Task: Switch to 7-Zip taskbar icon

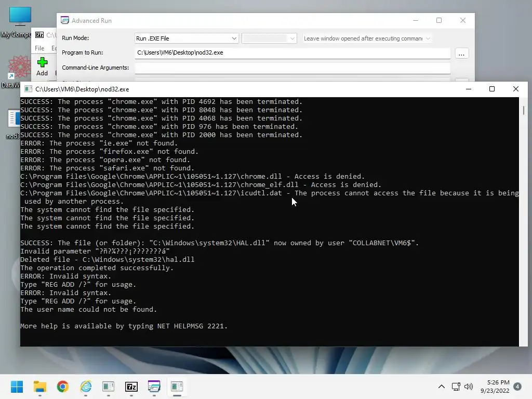Action: pyautogui.click(x=131, y=387)
